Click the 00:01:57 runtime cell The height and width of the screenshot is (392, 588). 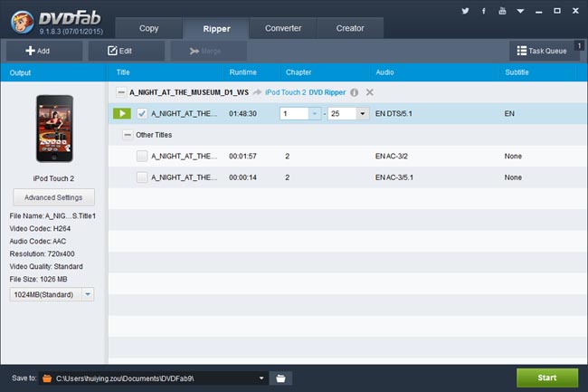242,156
